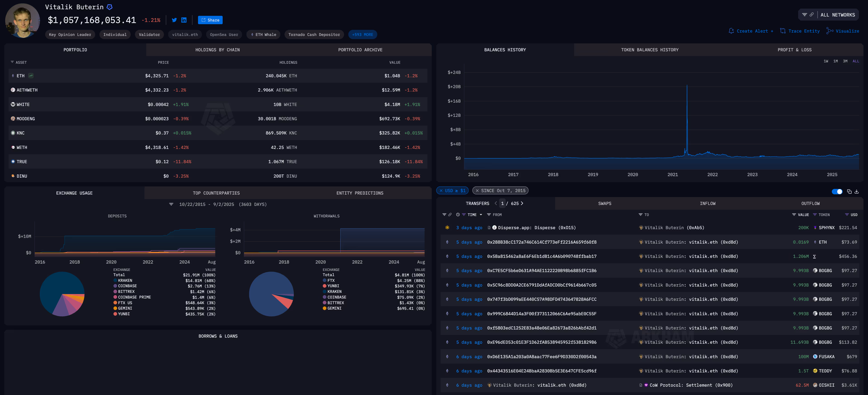
Task: Open the TIME sort dropdown arrow
Action: tap(481, 215)
